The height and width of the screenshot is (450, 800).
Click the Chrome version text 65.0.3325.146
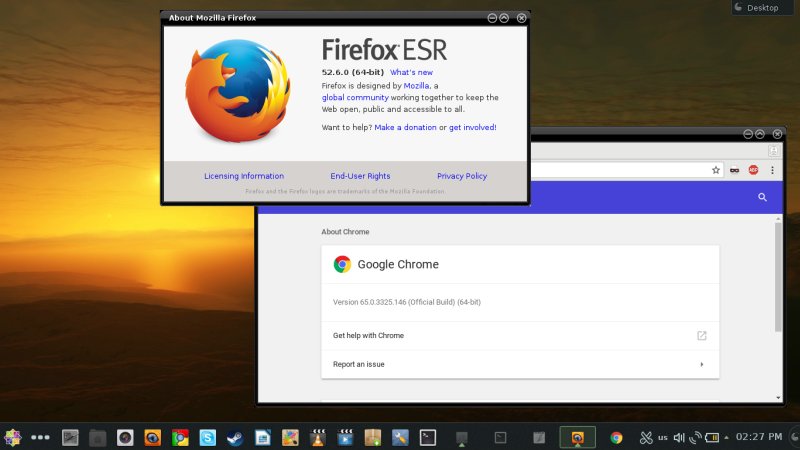pos(407,302)
